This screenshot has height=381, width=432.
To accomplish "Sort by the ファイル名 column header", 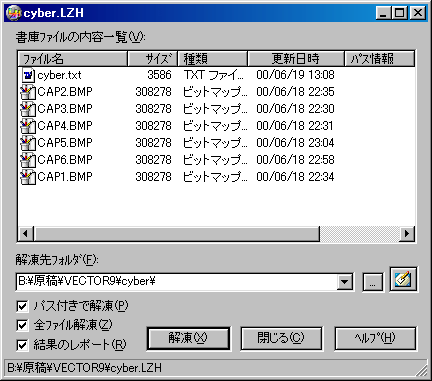I will [73, 59].
